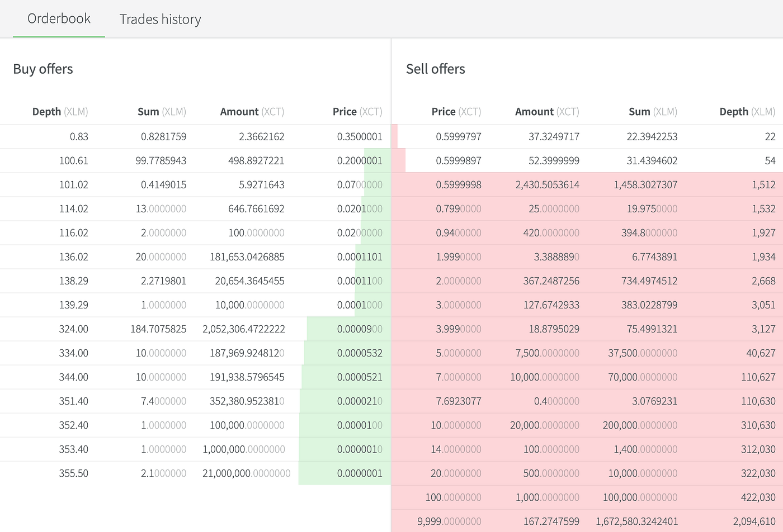Click Sell offers Depth (XLM) column header
Viewport: 783px width, 532px height.
coord(747,111)
